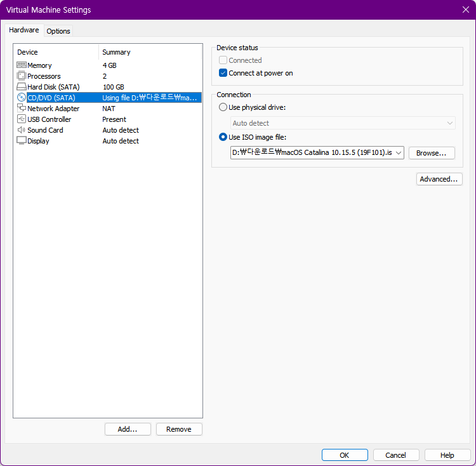Select the USB Controller icon
Screen dimensions: 476x466
point(21,119)
